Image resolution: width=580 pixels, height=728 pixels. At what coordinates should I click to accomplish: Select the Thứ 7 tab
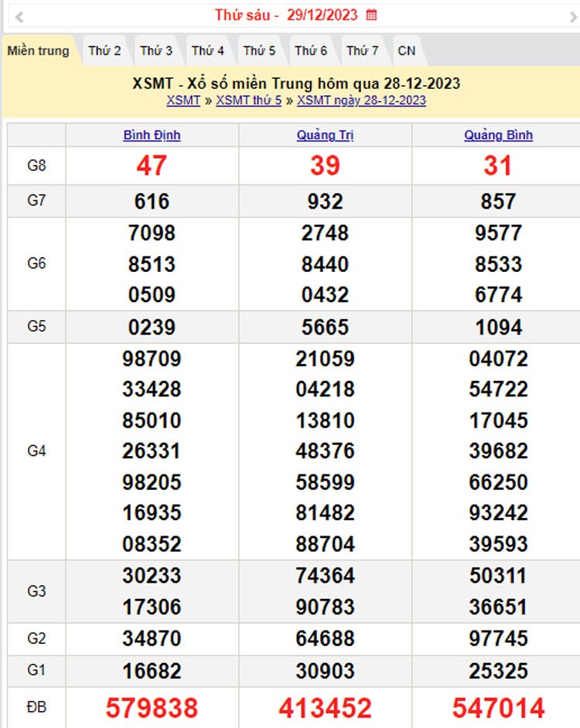pyautogui.click(x=363, y=51)
